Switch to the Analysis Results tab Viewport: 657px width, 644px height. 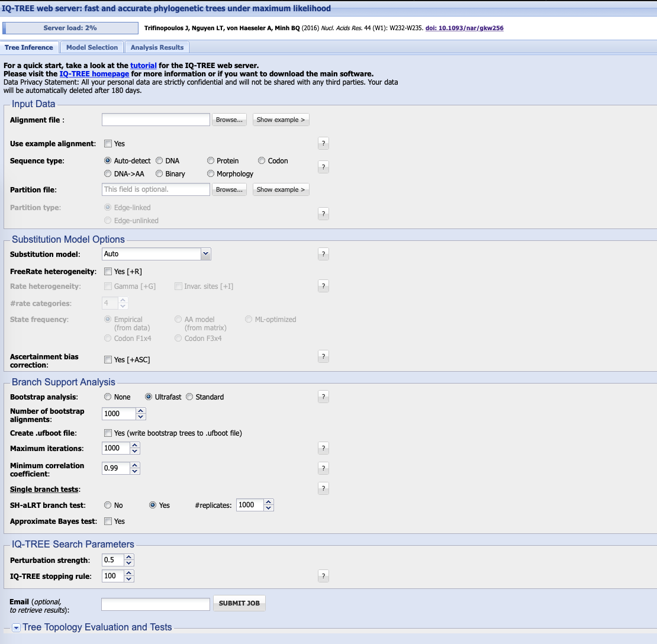157,47
